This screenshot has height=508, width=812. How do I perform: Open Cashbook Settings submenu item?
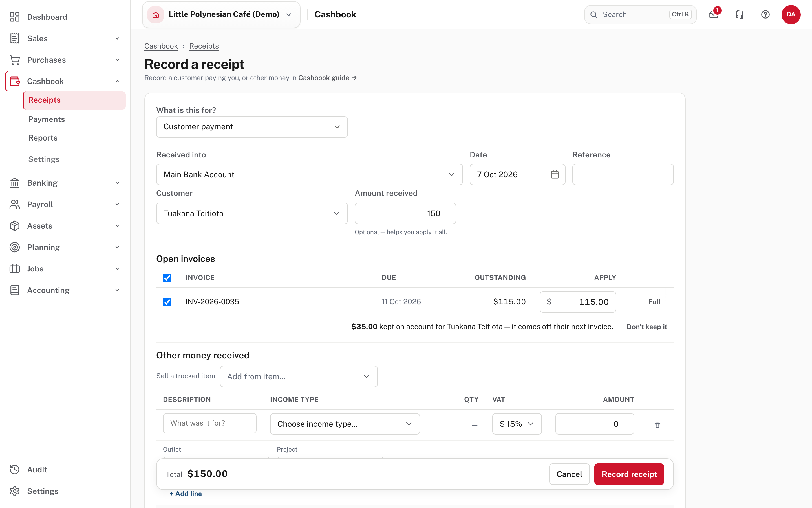point(44,159)
